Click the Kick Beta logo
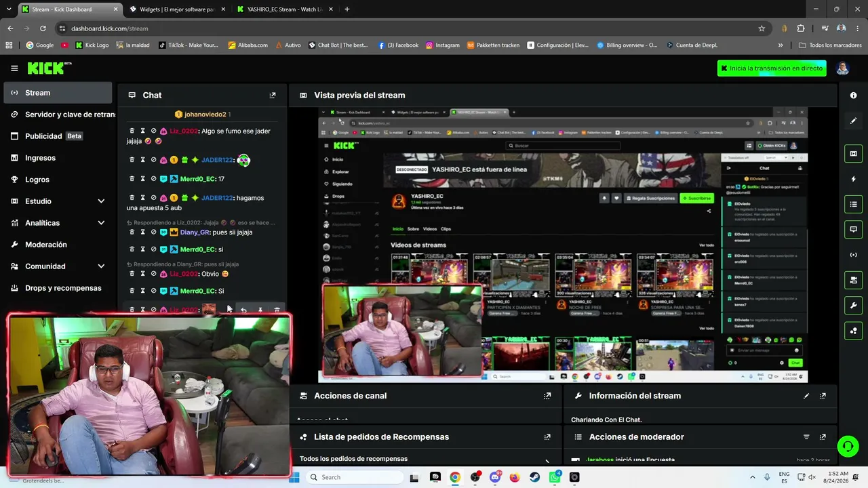 (50, 68)
